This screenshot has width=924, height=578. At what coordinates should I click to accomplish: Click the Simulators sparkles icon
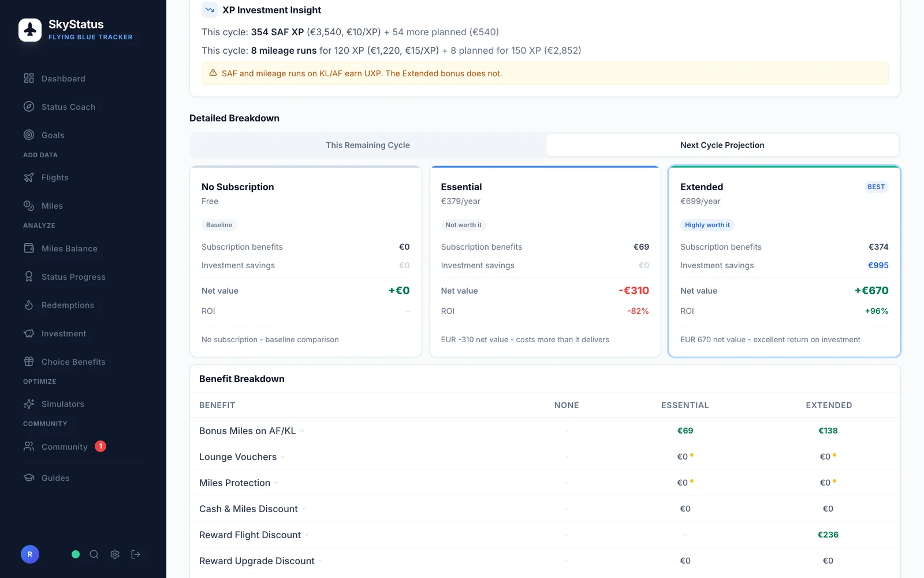(x=29, y=404)
